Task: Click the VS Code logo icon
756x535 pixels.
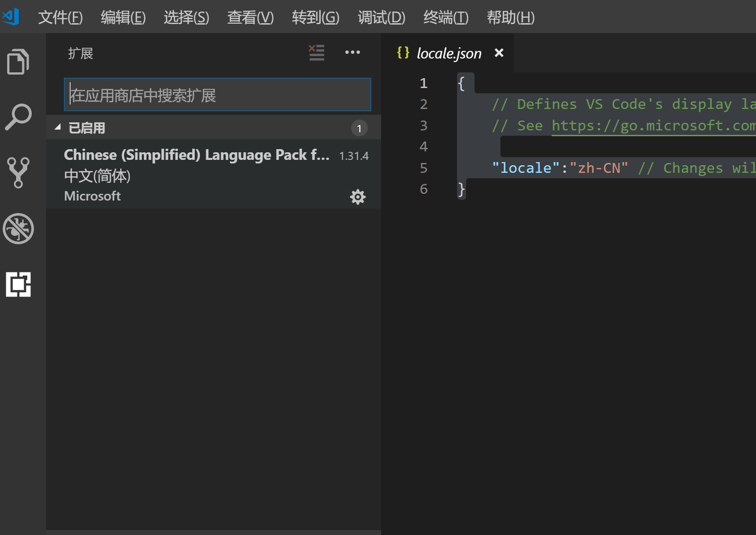Action: [10, 17]
